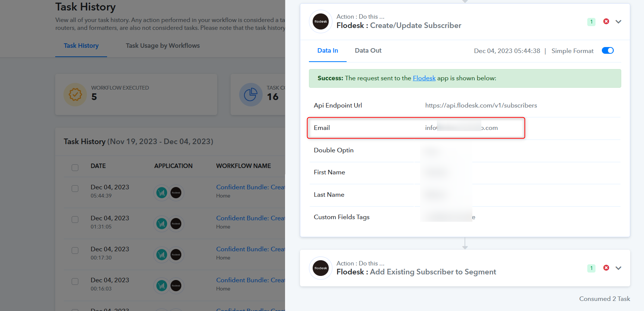Open Confident Bundle workflow link at 01:31:05

pos(250,218)
